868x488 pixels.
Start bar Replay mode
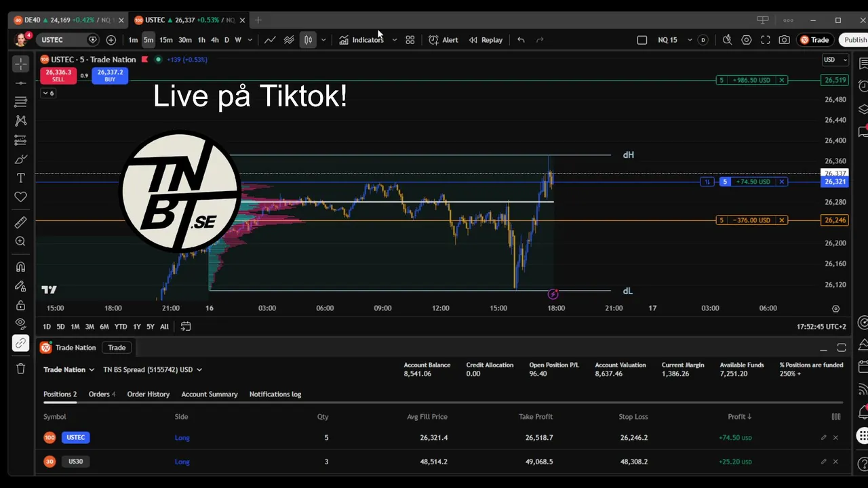tap(486, 40)
